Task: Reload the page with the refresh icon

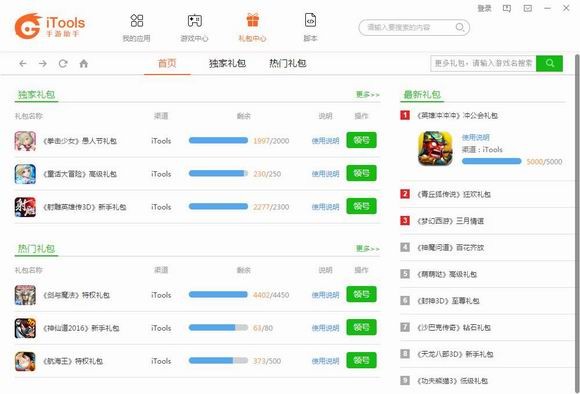Action: tap(63, 64)
